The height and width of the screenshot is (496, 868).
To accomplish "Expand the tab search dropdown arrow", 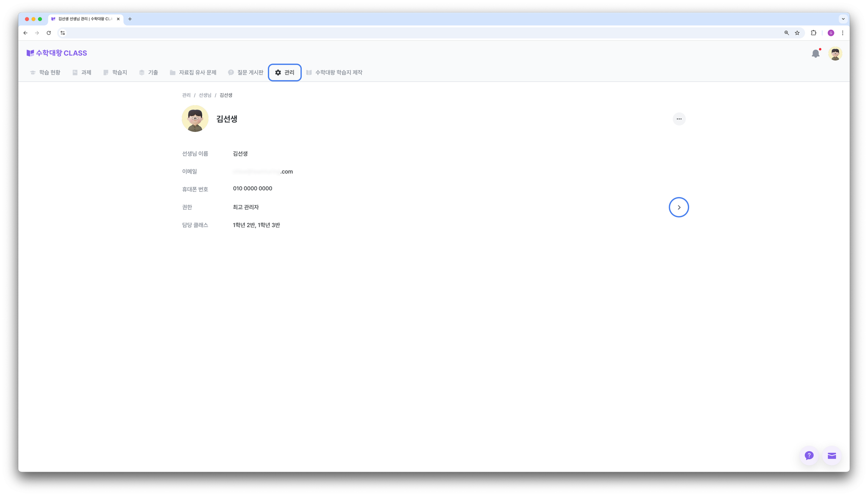I will [843, 19].
